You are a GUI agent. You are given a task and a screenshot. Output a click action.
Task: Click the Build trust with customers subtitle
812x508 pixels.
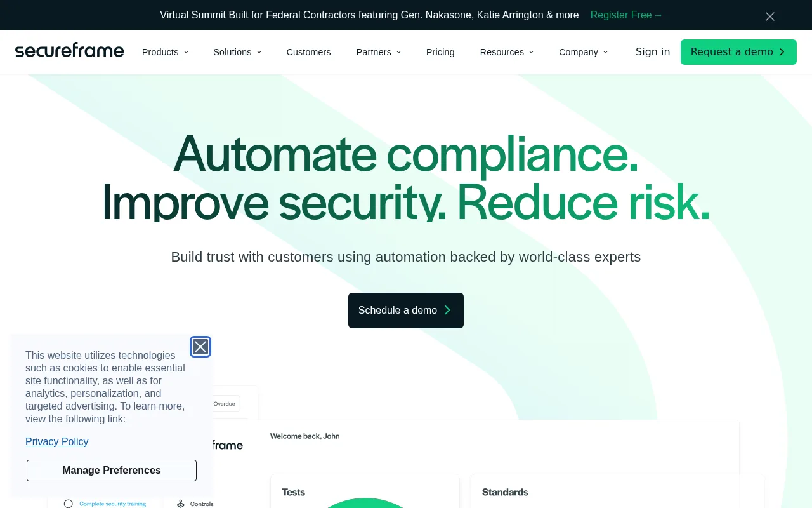[406, 257]
